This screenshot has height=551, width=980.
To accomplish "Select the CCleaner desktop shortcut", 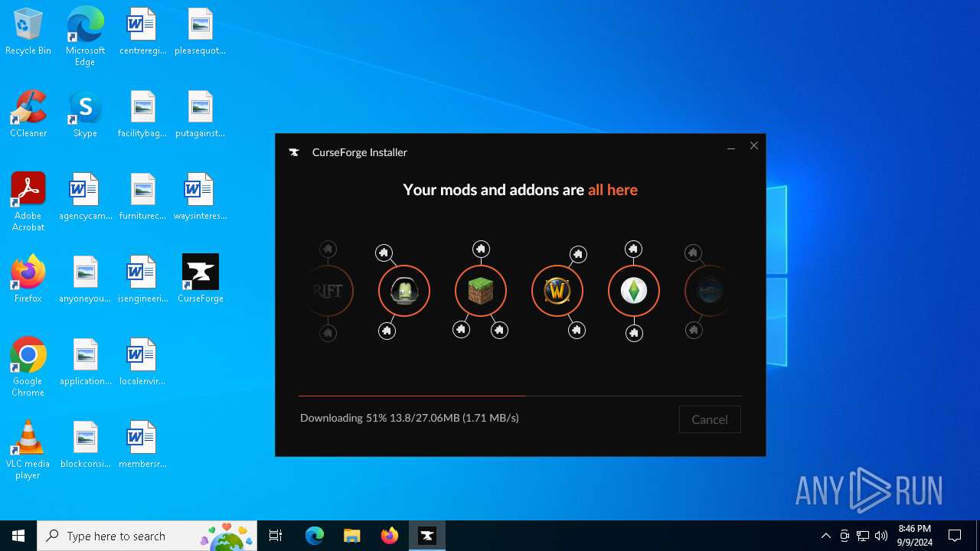I will tap(28, 114).
